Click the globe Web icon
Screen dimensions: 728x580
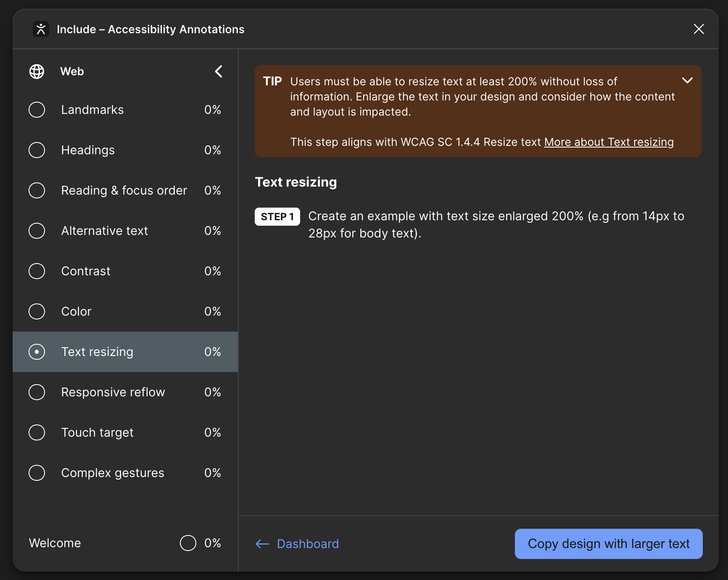pyautogui.click(x=37, y=71)
